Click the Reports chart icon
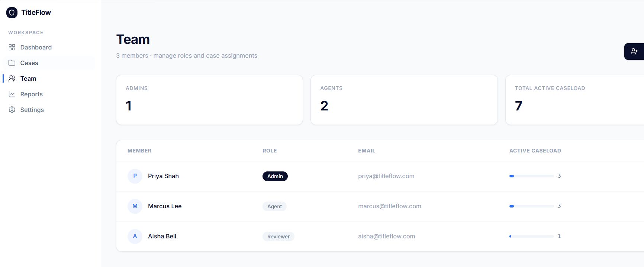 12,94
